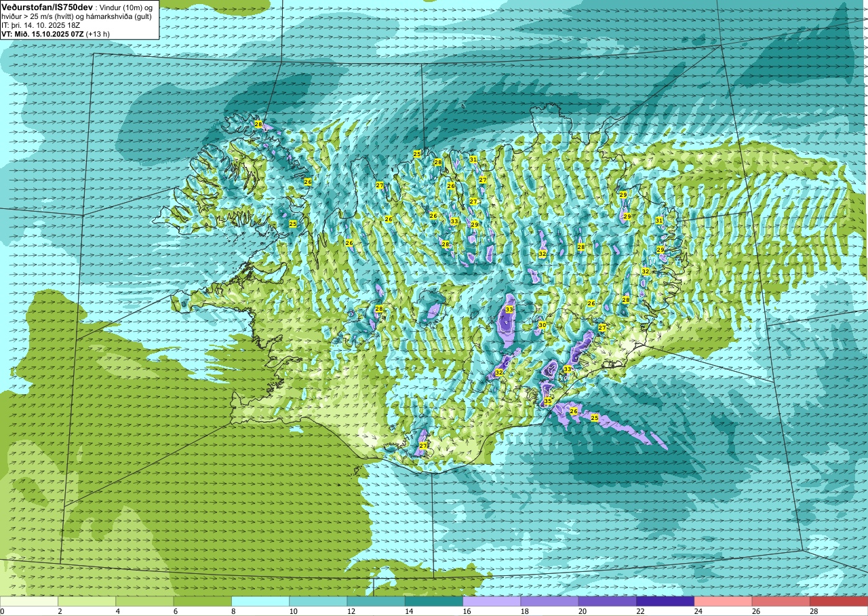
Task: Click the 10–12 m/s legend swatch
Action: point(318,601)
